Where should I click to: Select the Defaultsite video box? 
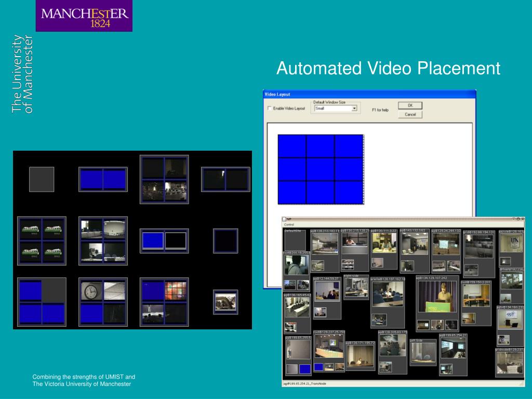[295, 241]
